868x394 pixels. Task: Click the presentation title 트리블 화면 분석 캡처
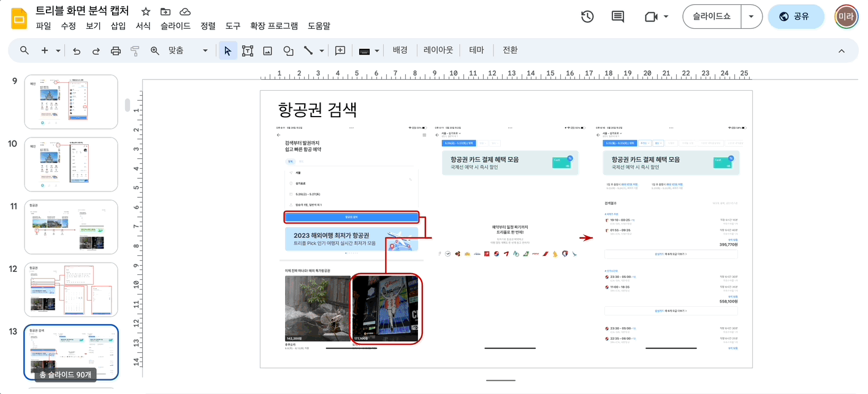(x=83, y=12)
